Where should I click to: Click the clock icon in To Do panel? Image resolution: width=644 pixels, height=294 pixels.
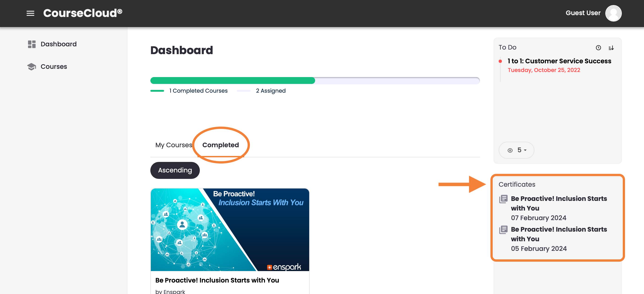(598, 47)
